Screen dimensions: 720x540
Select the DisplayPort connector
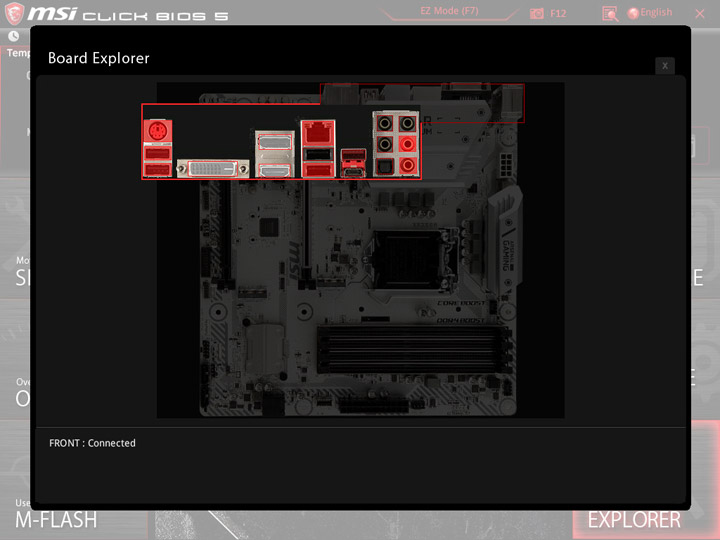tap(275, 142)
